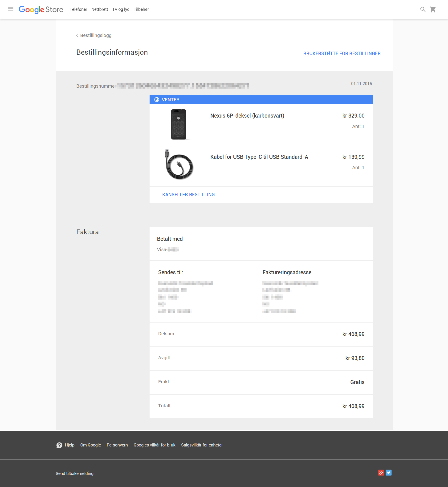This screenshot has width=448, height=487.
Task: Open the Hjelp footer link
Action: (69, 445)
